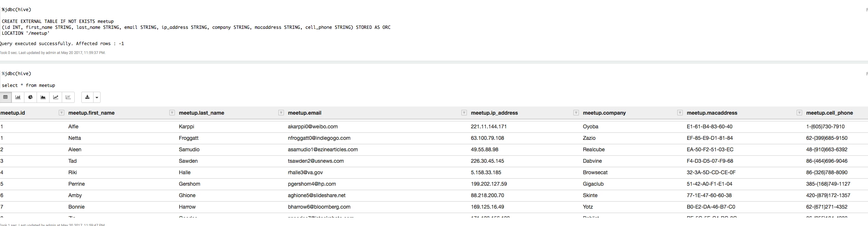The image size is (868, 226).
Task: Select the first name cell 'Perrine'
Action: [77, 184]
